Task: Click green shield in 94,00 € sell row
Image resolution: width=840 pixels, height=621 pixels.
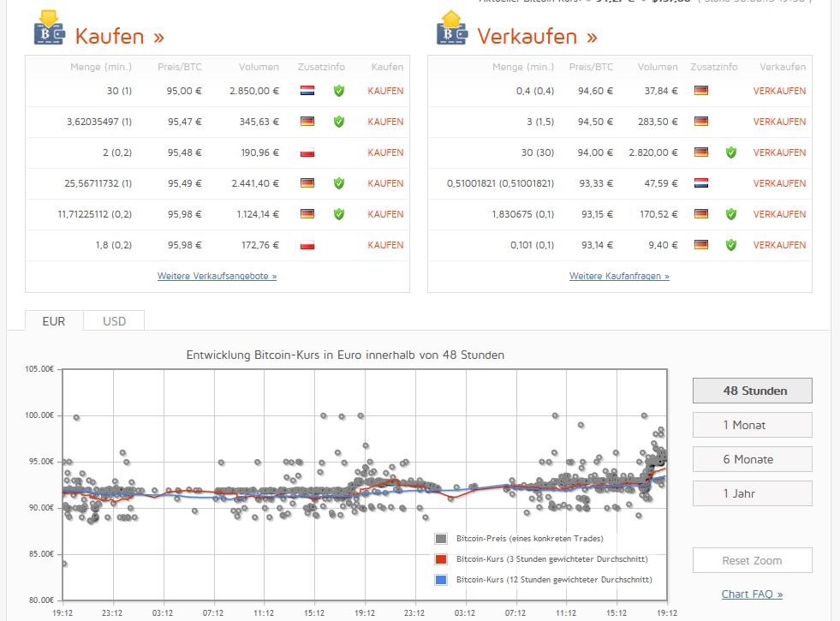Action: (731, 152)
